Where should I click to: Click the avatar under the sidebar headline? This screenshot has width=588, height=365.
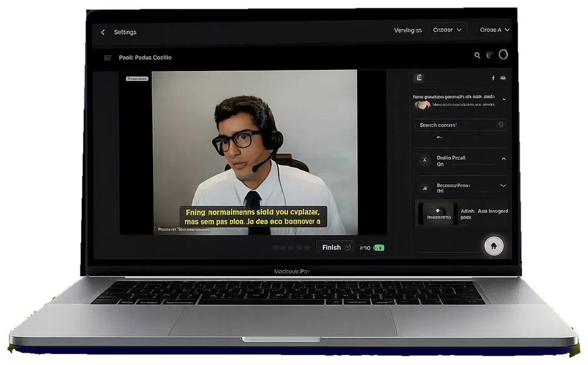point(422,105)
